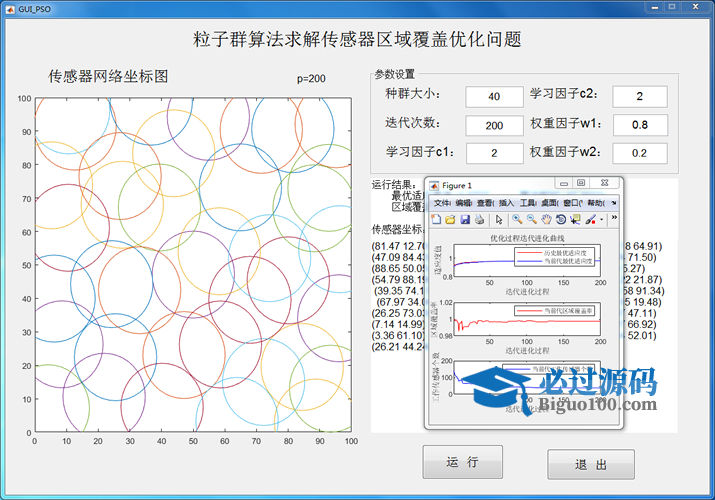Click the 参数设置 panel label
715x500 pixels.
[395, 74]
